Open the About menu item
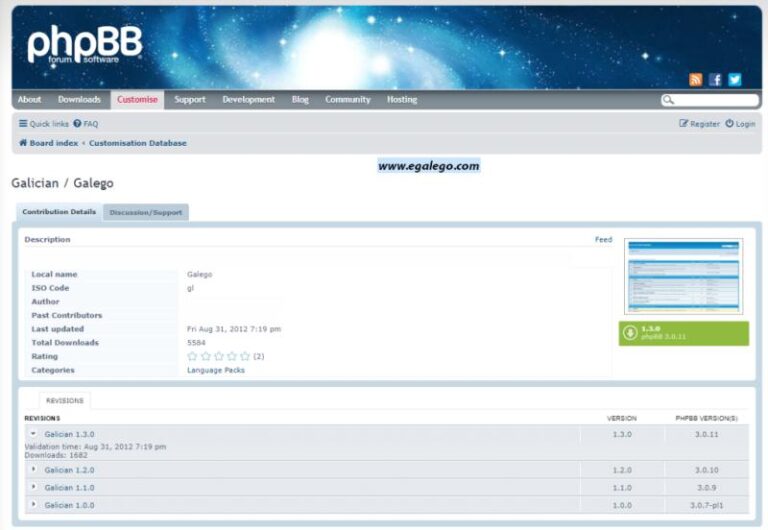This screenshot has height=530, width=768. (x=29, y=99)
